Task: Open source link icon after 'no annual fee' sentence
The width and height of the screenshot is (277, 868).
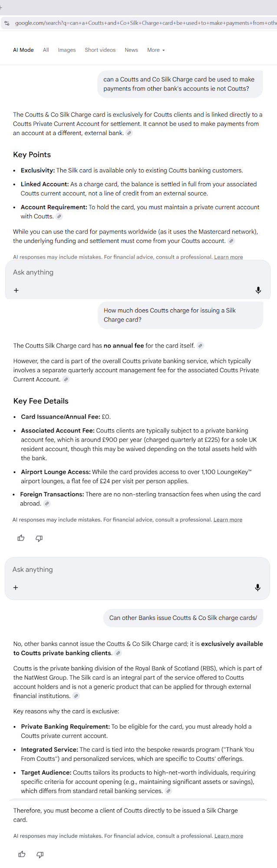Action: tap(200, 346)
